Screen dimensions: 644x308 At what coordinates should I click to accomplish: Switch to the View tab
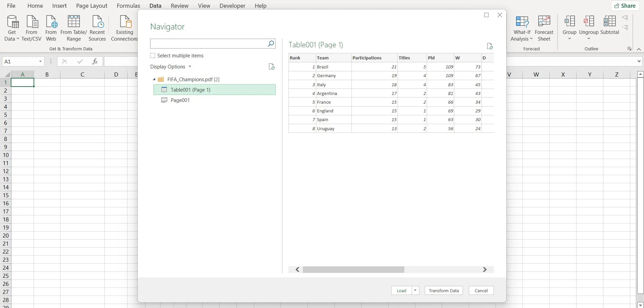(204, 6)
